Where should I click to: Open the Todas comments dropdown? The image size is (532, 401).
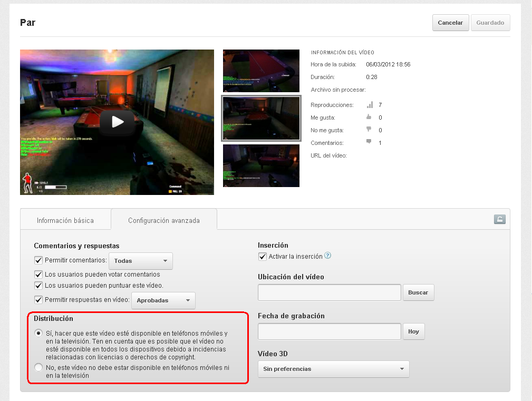[x=141, y=261]
